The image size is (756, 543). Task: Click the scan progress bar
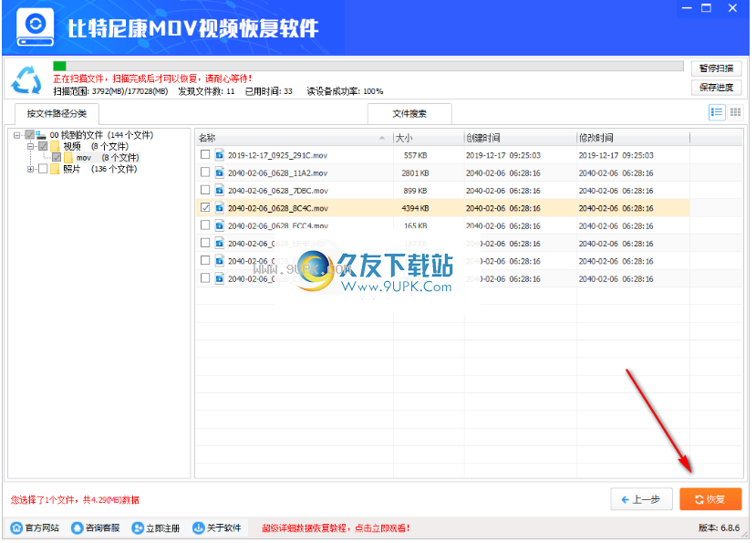point(368,66)
